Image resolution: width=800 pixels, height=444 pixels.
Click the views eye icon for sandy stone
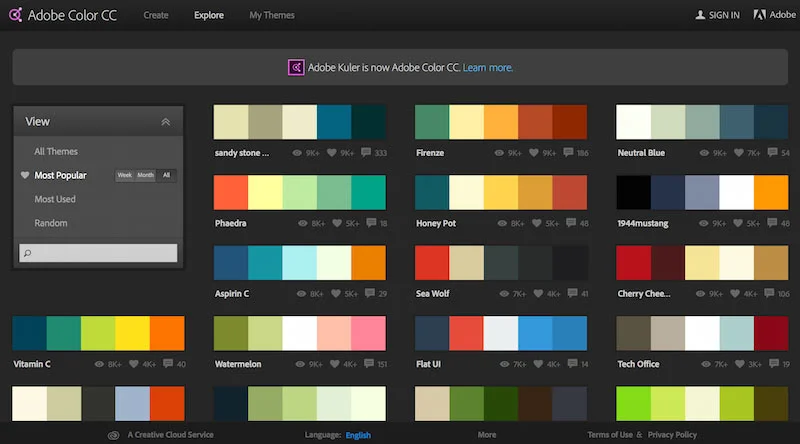coord(297,153)
